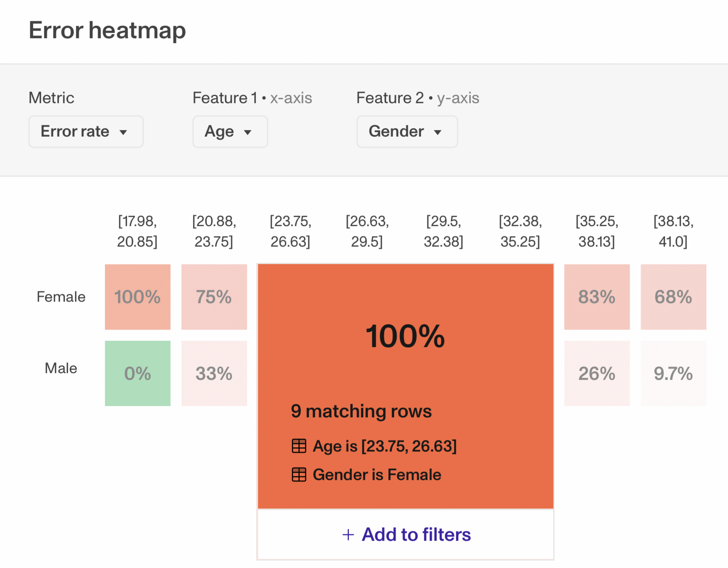Select the green Male 0% heatmap cell
728x568 pixels.
(x=138, y=373)
